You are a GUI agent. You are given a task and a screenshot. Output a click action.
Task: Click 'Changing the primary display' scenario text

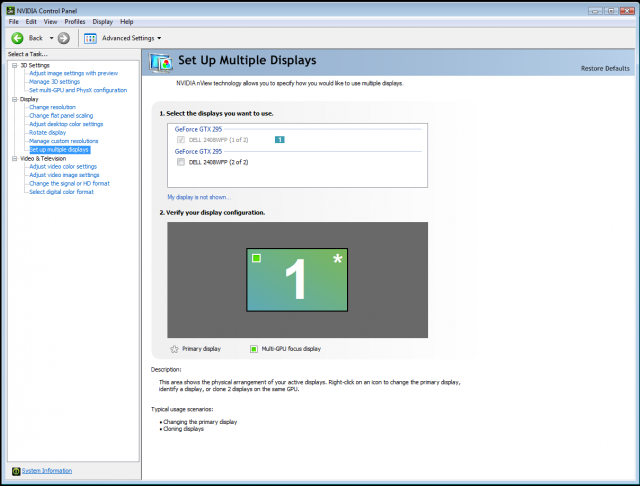(x=200, y=422)
